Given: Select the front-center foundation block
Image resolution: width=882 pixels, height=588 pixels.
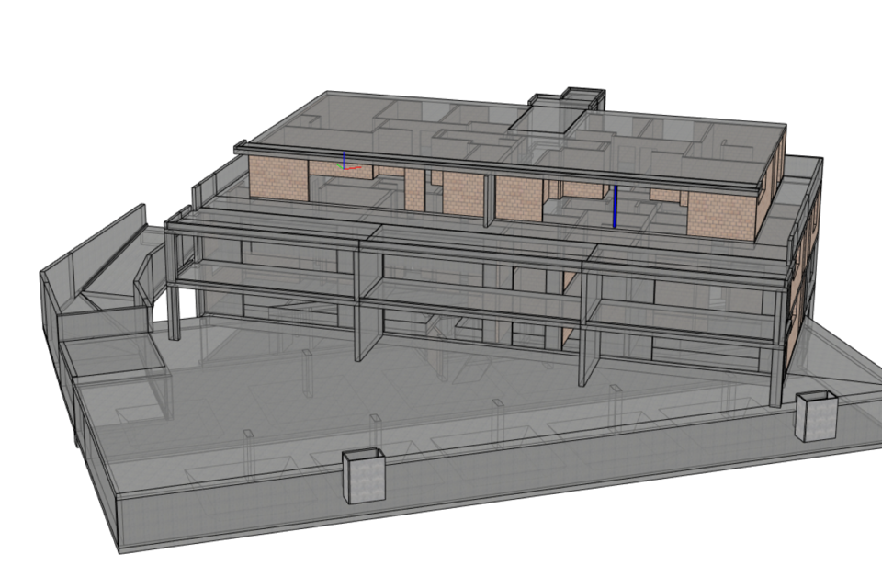Looking at the screenshot, I should (366, 476).
